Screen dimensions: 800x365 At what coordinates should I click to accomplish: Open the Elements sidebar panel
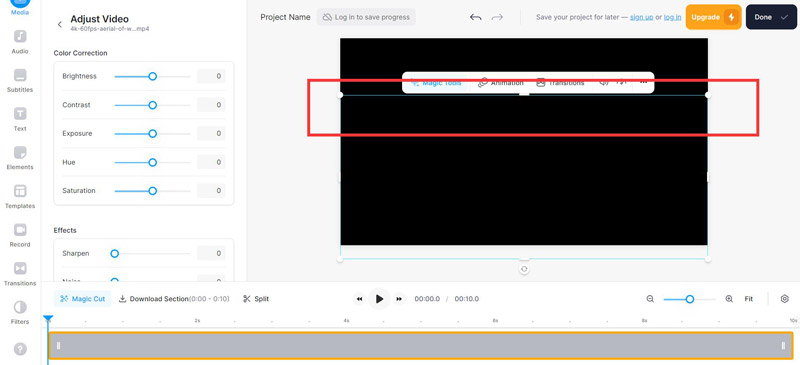coord(20,158)
